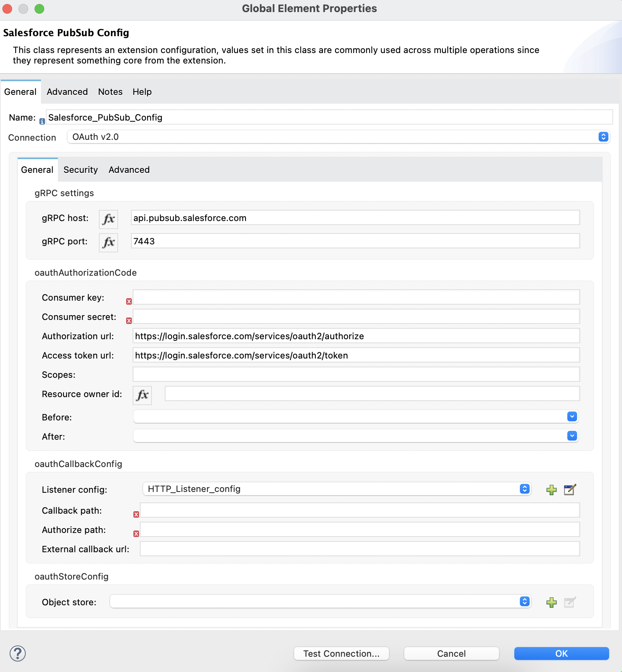Click into the Consumer secret field
Image resolution: width=622 pixels, height=672 pixels.
point(356,316)
